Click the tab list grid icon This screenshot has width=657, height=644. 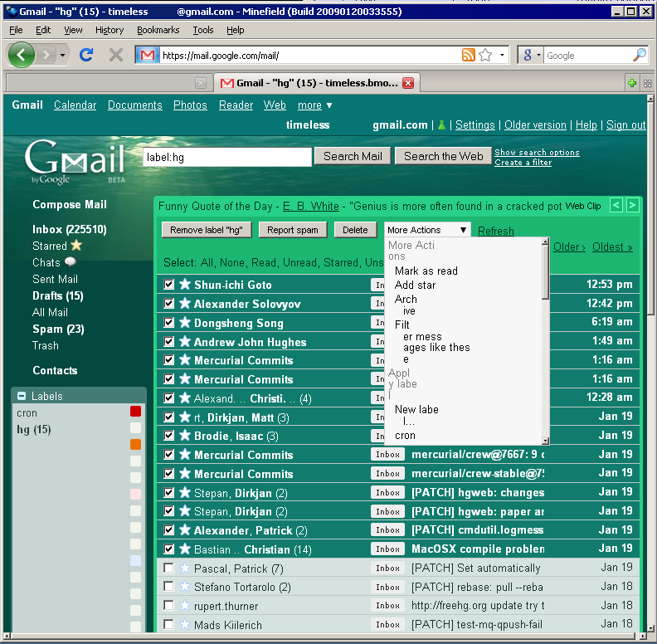coord(647,84)
